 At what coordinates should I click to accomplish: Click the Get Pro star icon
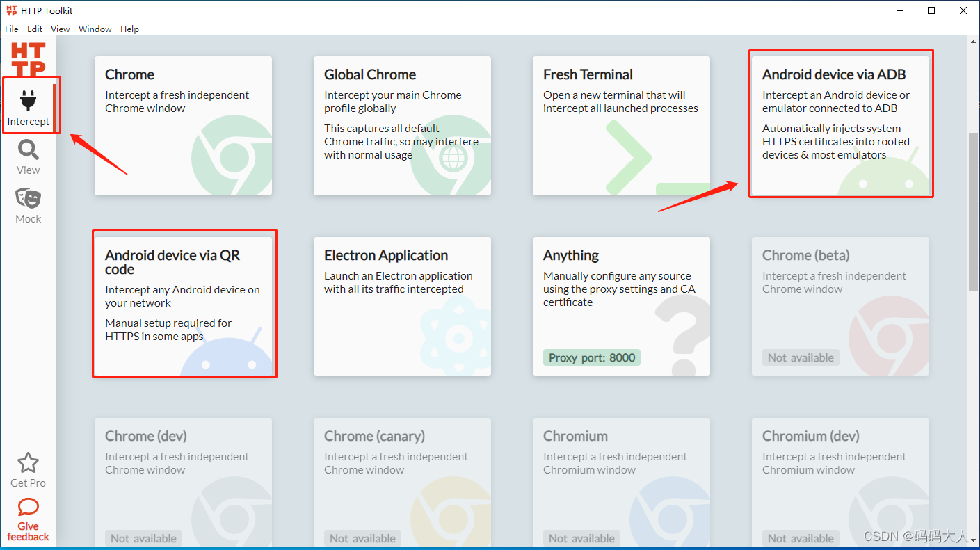[x=28, y=462]
